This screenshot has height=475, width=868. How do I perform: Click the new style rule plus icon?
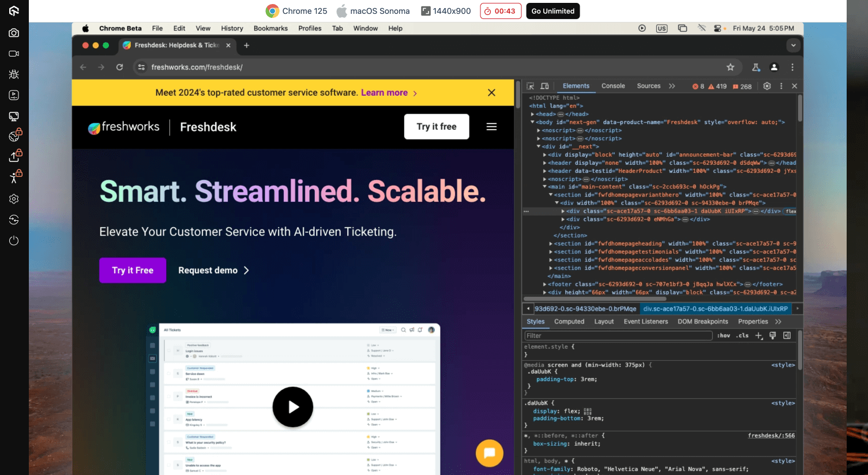(x=759, y=335)
